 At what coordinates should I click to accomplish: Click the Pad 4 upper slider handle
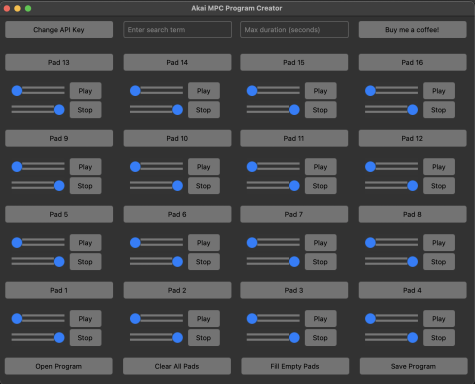(x=370, y=319)
